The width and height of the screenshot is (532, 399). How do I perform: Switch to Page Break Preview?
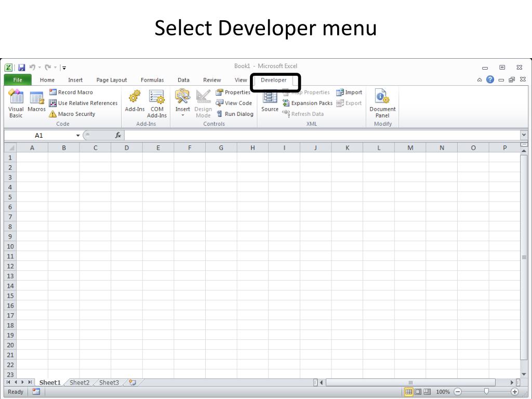click(x=427, y=392)
